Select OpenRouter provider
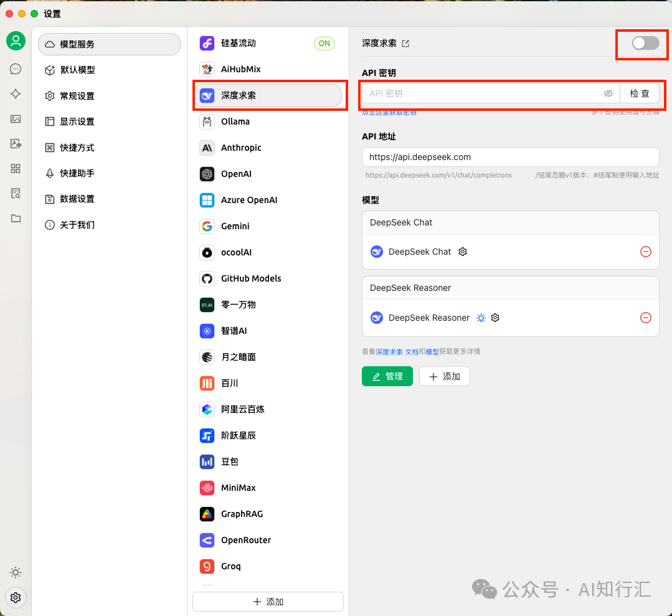Screen dimensions: 672x616 pos(268,540)
